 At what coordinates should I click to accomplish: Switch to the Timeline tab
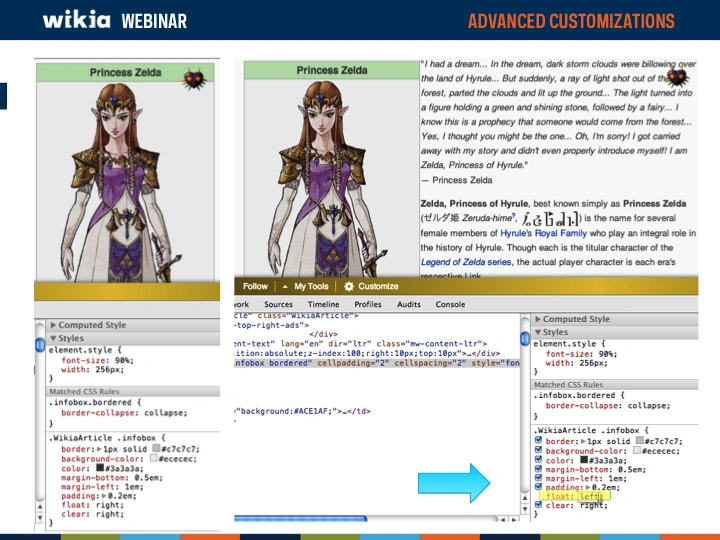pyautogui.click(x=323, y=304)
